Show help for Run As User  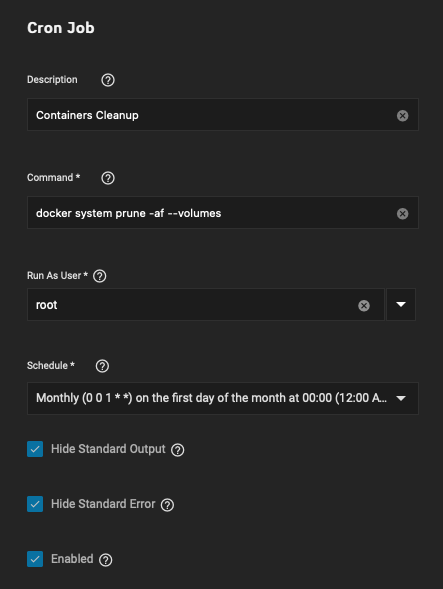pos(100,276)
